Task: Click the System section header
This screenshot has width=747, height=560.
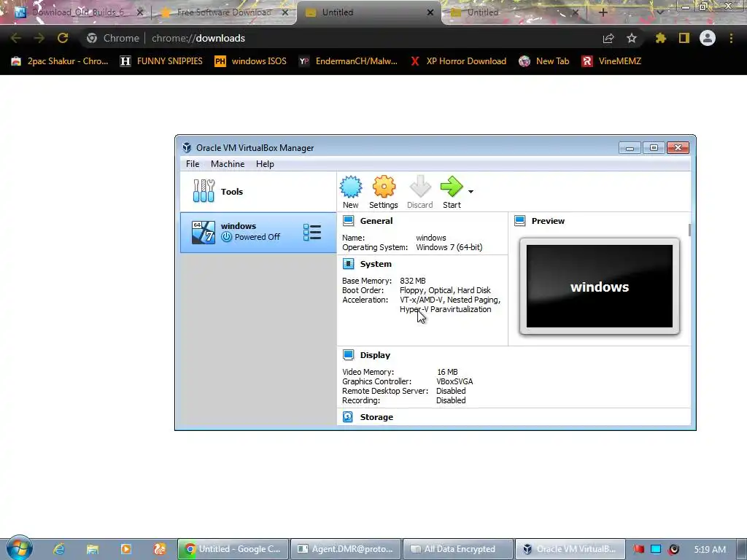Action: [x=376, y=264]
